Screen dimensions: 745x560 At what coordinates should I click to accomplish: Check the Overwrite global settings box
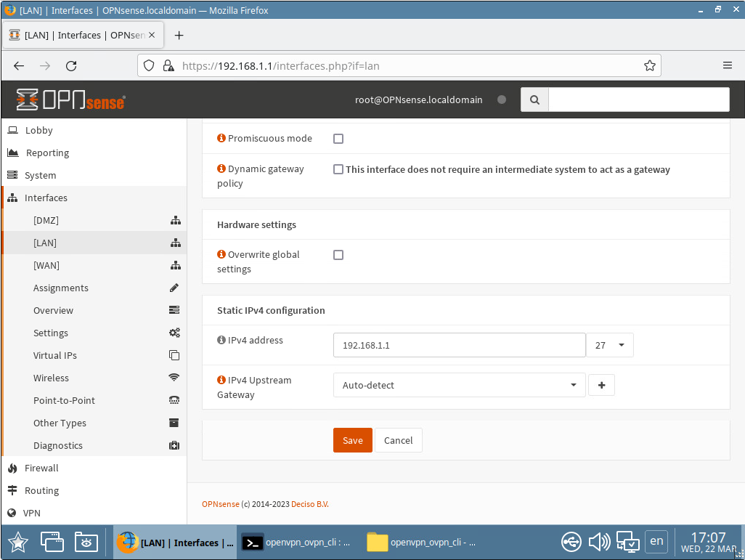pyautogui.click(x=338, y=255)
